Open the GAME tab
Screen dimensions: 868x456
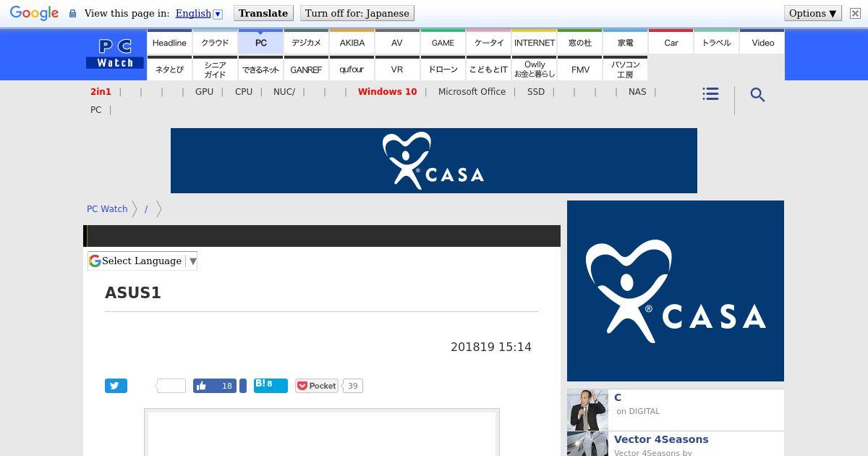coord(443,42)
